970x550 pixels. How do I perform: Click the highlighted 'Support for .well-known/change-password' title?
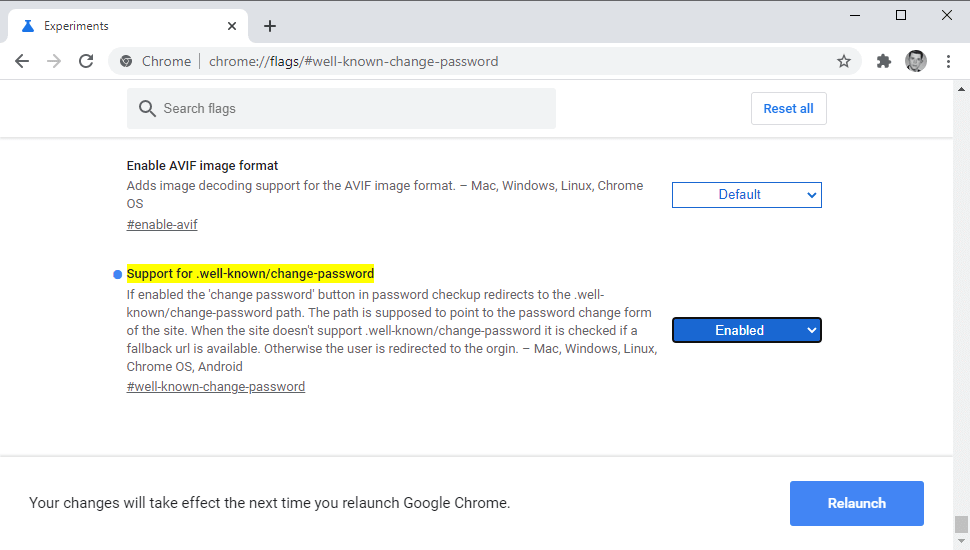(251, 273)
